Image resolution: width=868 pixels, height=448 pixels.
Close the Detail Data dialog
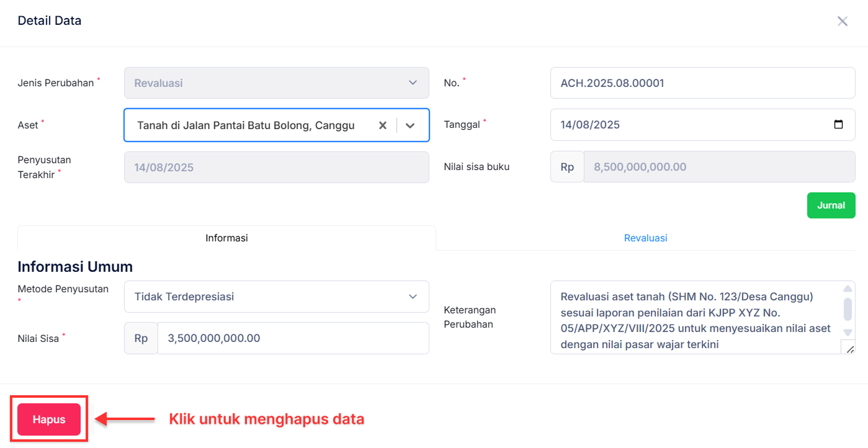(842, 20)
